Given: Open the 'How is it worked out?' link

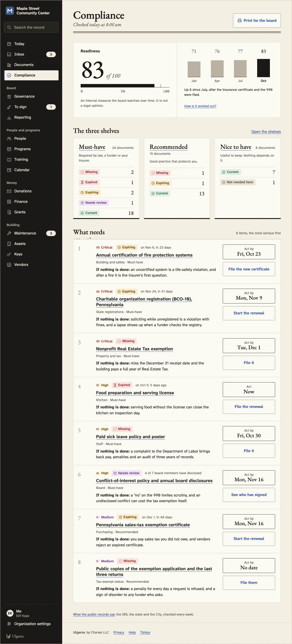Looking at the screenshot, I should pyautogui.click(x=200, y=106).
